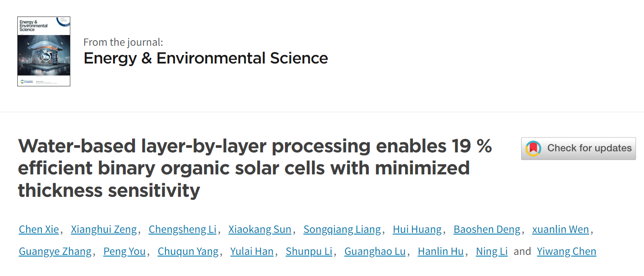Open the Baoshen Deng author link
644x276 pixels.
coord(487,229)
